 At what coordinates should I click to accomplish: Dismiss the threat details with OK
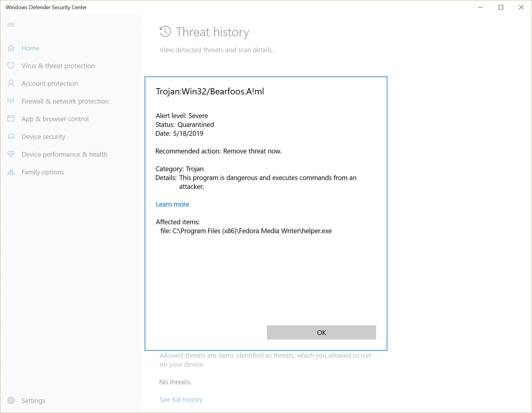[322, 332]
